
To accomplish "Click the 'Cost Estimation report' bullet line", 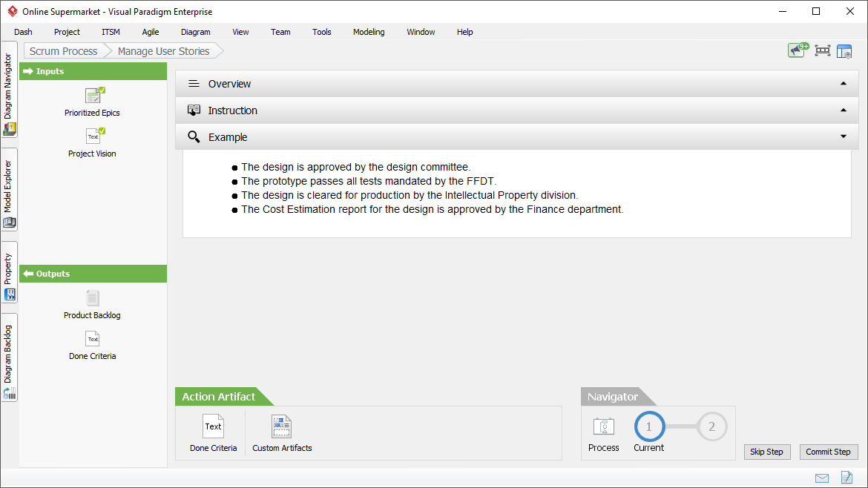I will tap(433, 209).
